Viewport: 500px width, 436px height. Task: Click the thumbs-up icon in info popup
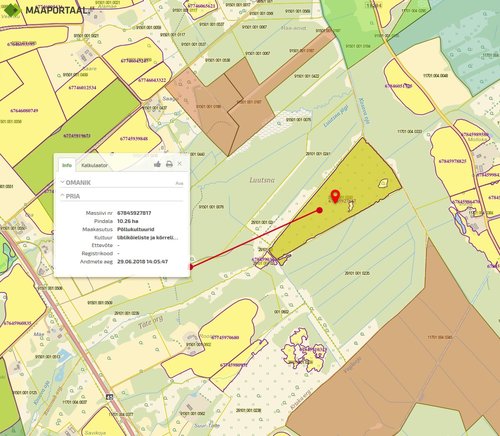157,164
